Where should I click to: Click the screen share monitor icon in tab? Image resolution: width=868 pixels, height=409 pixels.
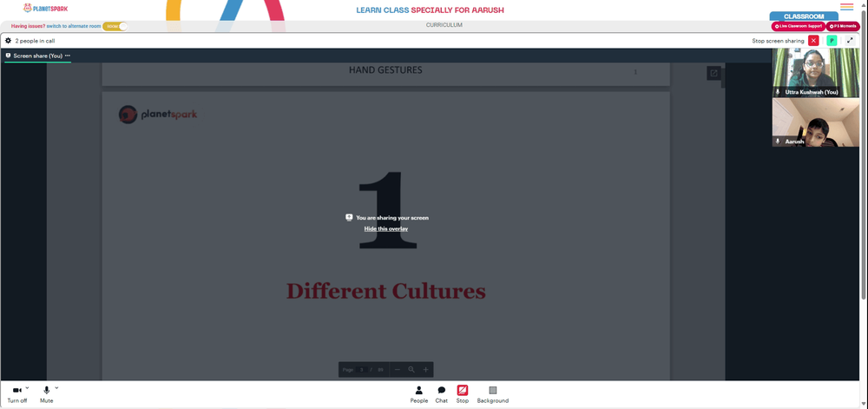(9, 56)
